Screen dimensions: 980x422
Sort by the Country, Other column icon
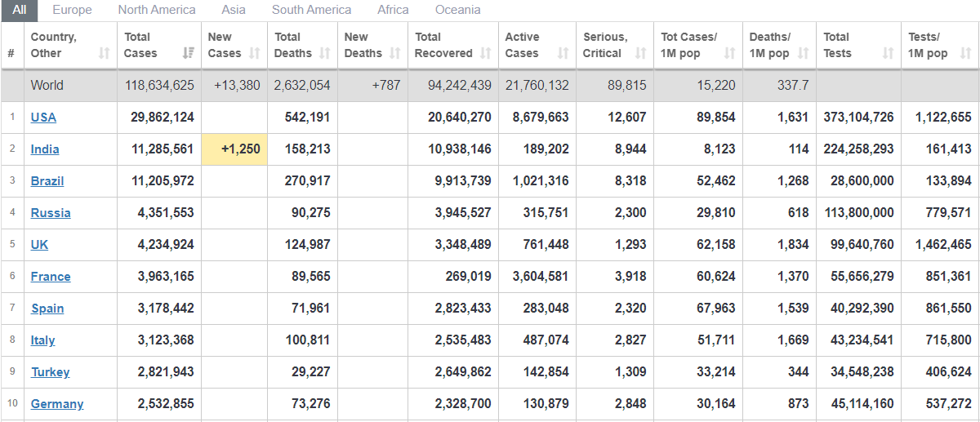coord(104,53)
